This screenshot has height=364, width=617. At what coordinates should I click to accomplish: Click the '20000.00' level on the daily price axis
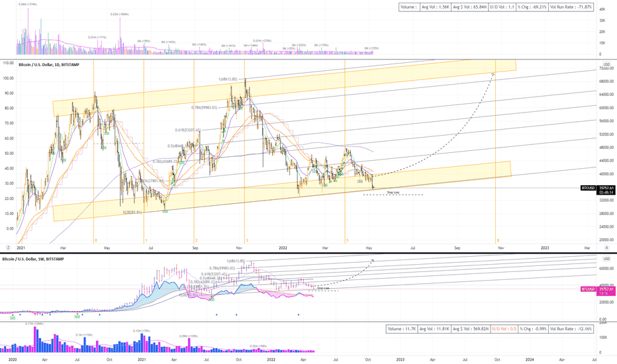point(606,240)
